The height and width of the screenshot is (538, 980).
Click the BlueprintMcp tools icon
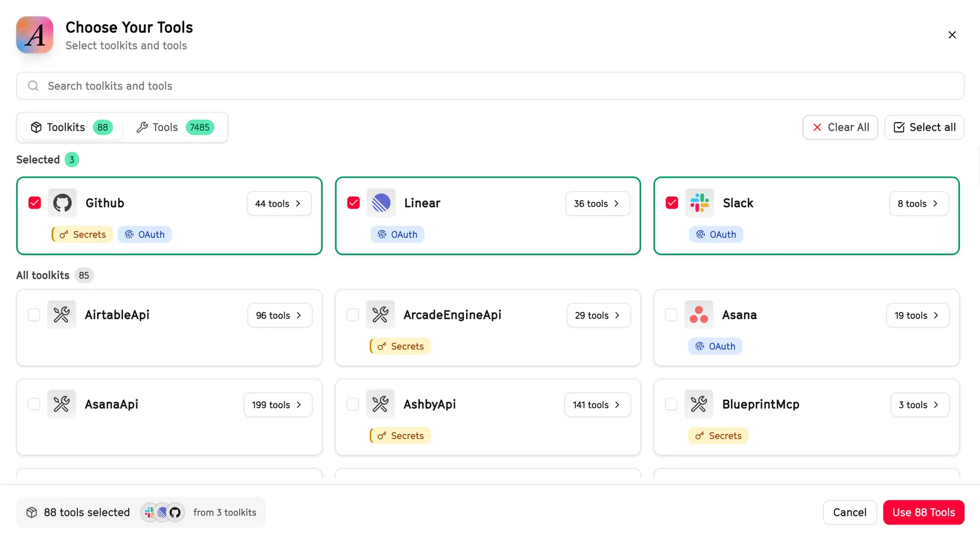tap(699, 404)
